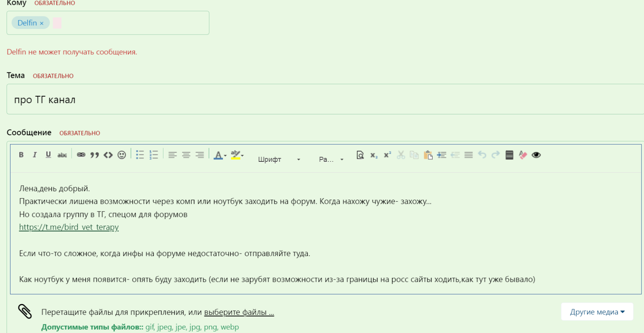Click the Тема subject field
Screen dimensions: 644x333
(325, 99)
